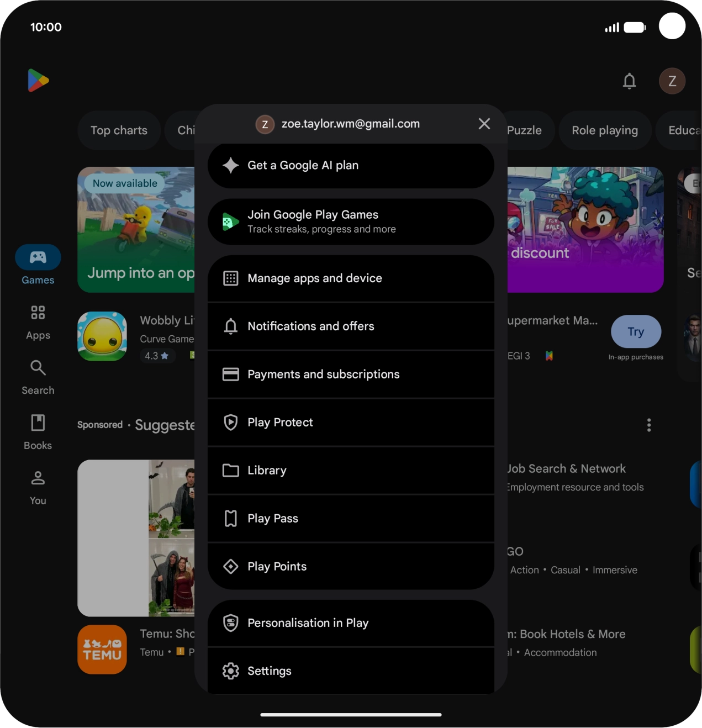Switch to the You tab
Image resolution: width=702 pixels, height=728 pixels.
pos(38,488)
